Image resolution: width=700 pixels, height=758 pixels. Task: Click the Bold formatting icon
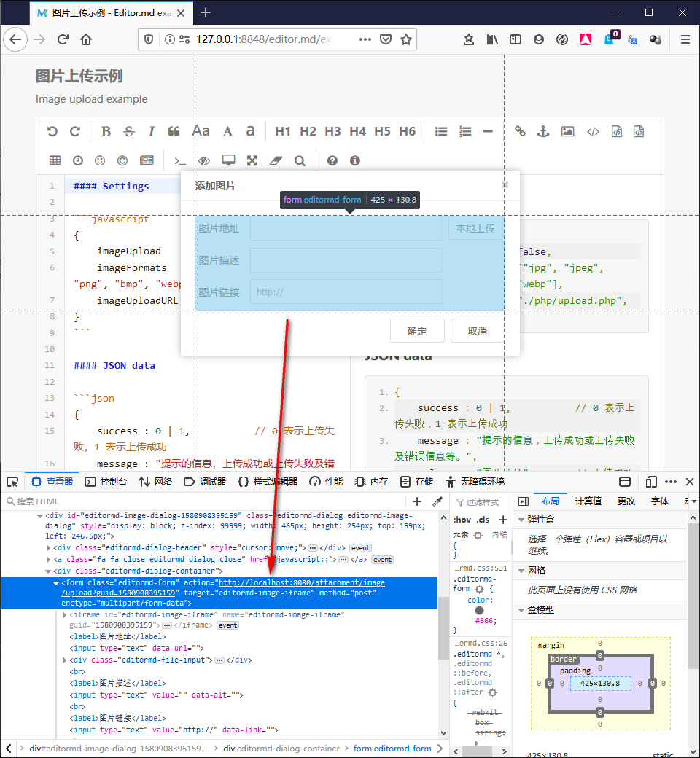point(106,131)
